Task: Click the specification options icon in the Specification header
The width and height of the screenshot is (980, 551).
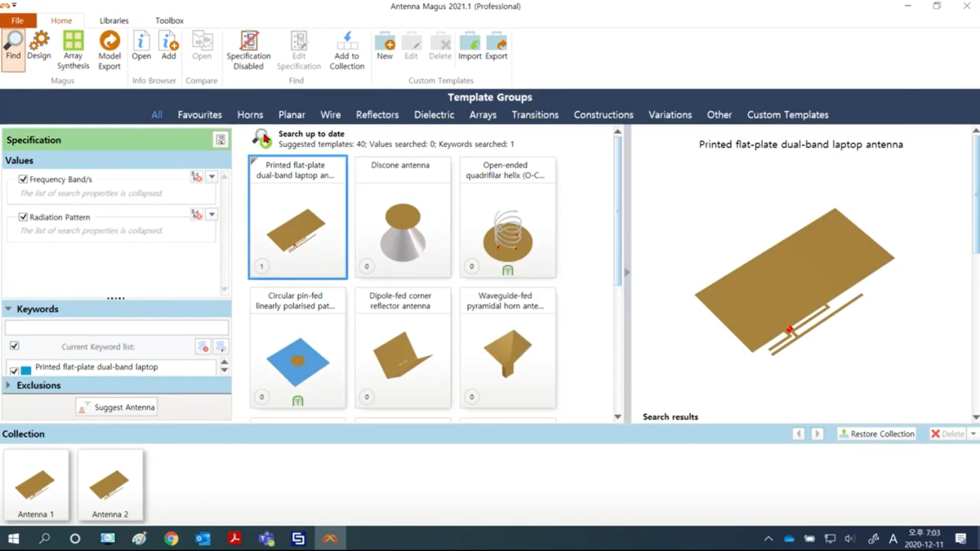Action: click(x=220, y=140)
